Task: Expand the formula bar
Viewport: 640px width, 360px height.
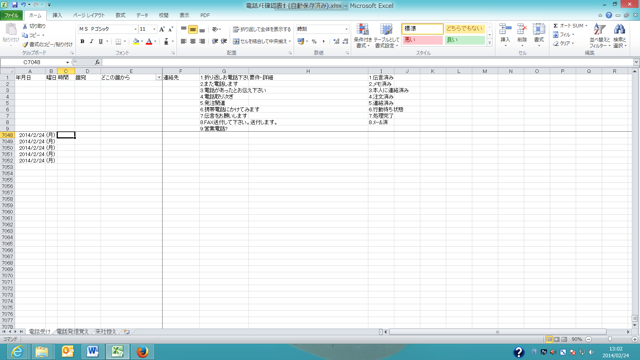Action: [636, 62]
